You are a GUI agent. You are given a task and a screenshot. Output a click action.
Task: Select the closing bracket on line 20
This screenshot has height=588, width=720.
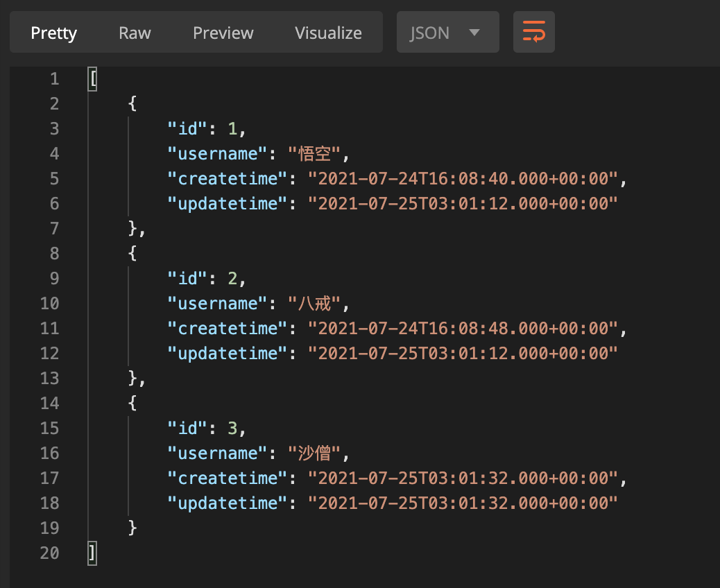click(x=91, y=553)
